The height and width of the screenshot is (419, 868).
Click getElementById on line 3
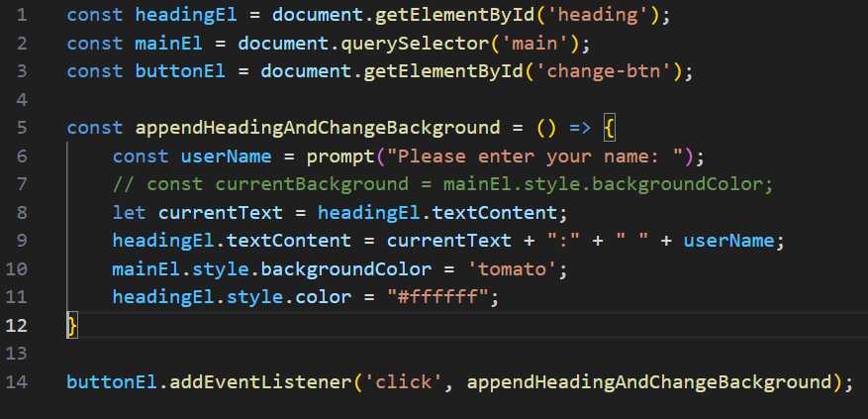click(443, 71)
